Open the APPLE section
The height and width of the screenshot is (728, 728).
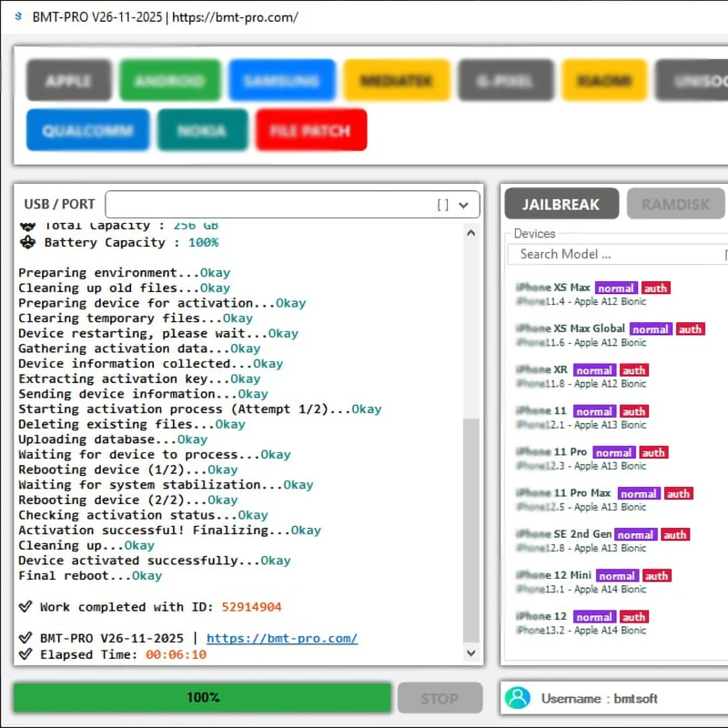click(x=69, y=80)
